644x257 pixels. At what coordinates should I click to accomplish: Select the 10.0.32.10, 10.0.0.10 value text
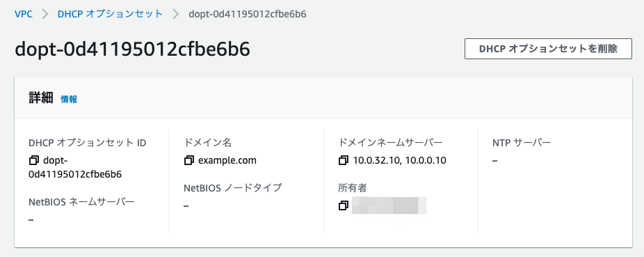click(400, 160)
